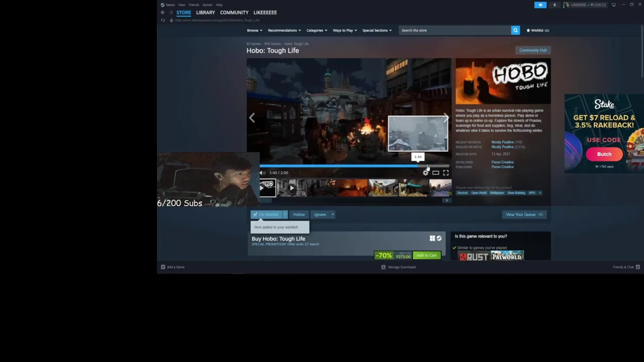
Task: Click the PALWORLD game banner
Action: (507, 256)
